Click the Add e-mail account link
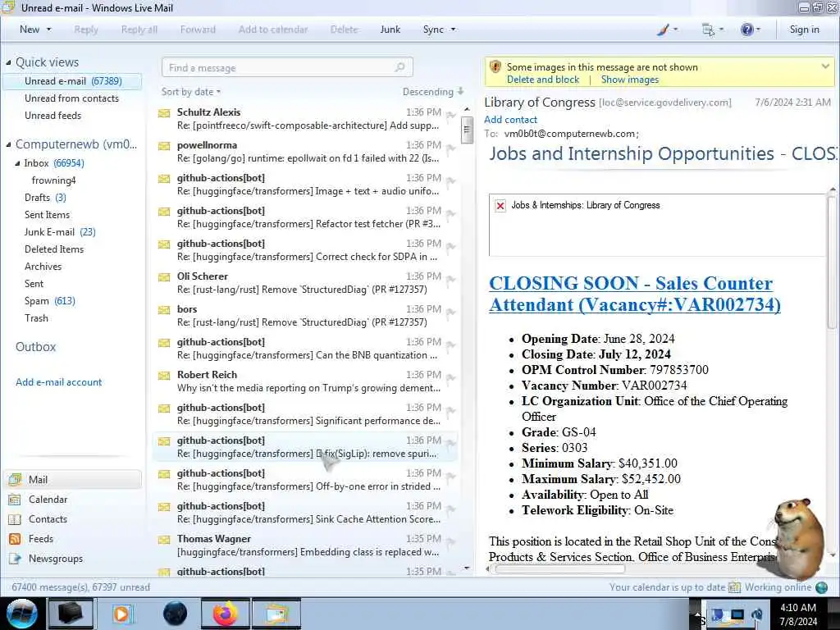 (58, 382)
